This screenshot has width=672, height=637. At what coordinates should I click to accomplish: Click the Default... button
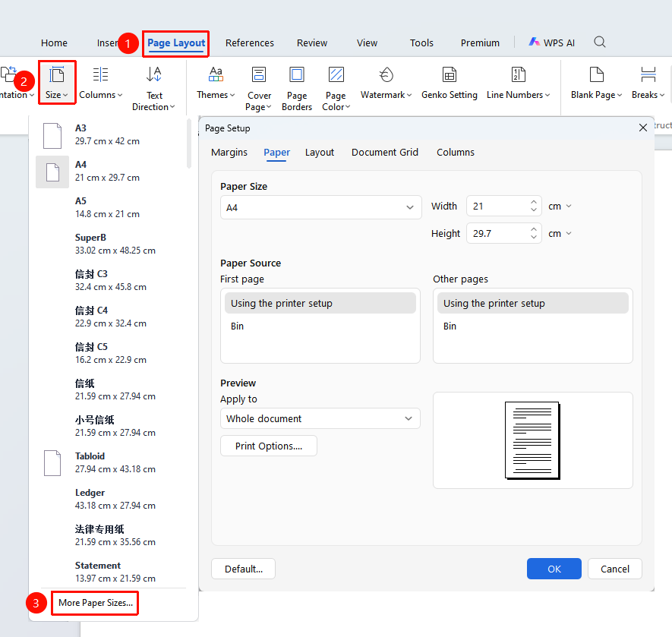tap(244, 569)
